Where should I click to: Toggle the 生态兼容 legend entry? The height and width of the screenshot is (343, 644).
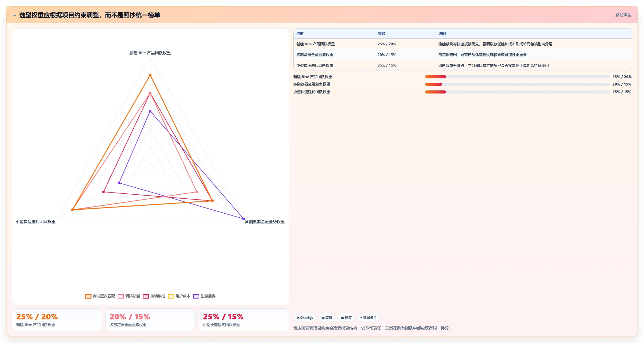point(204,296)
